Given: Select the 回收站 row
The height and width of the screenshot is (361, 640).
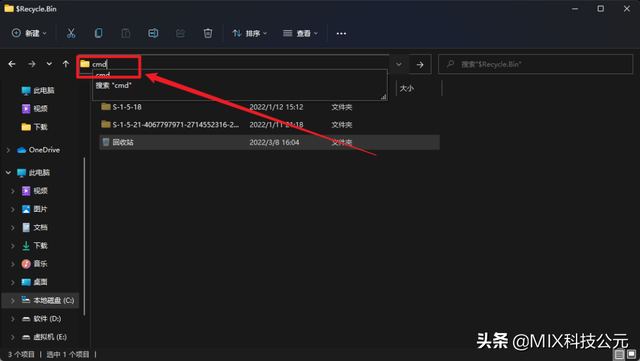Looking at the screenshot, I should pyautogui.click(x=269, y=142).
